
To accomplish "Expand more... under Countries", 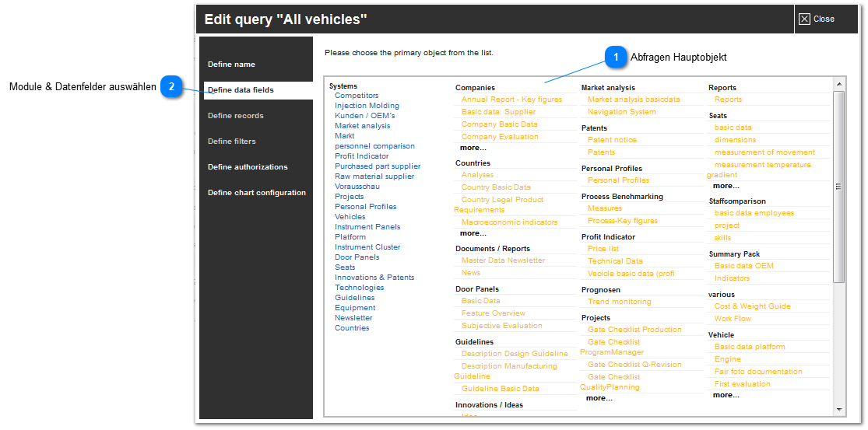I will click(x=473, y=233).
